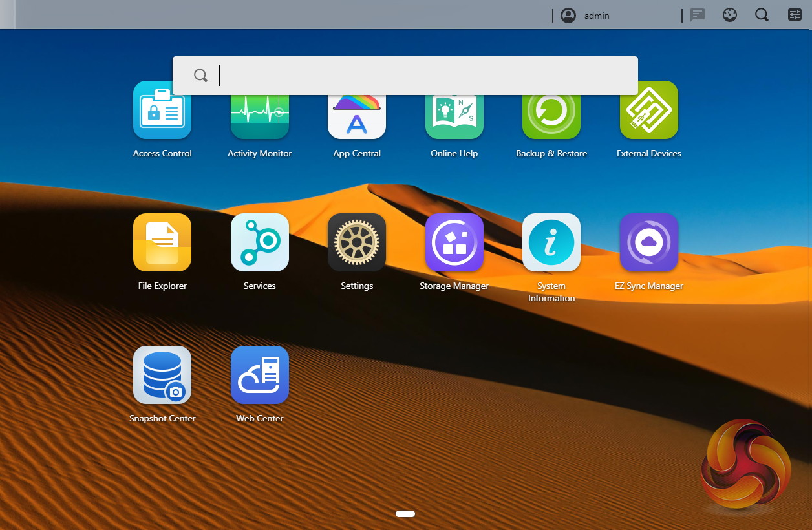Viewport: 812px width, 530px height.
Task: Open the Settings gear app
Action: (x=357, y=242)
